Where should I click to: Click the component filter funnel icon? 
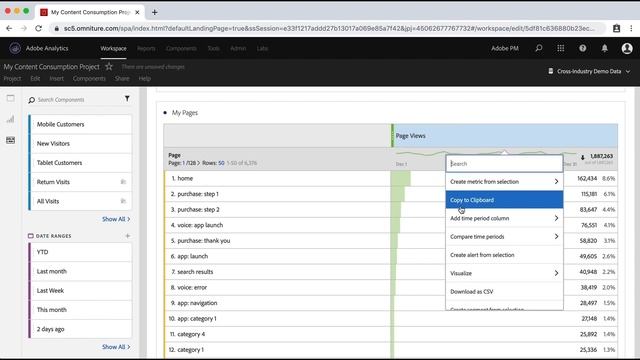pyautogui.click(x=127, y=99)
